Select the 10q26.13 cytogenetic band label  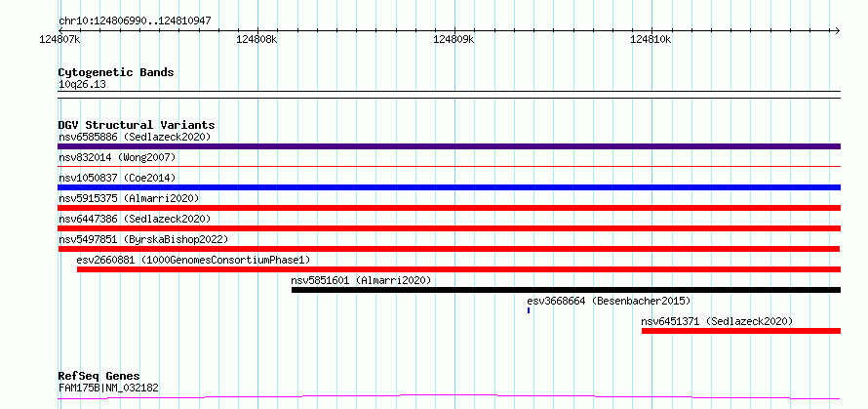82,85
